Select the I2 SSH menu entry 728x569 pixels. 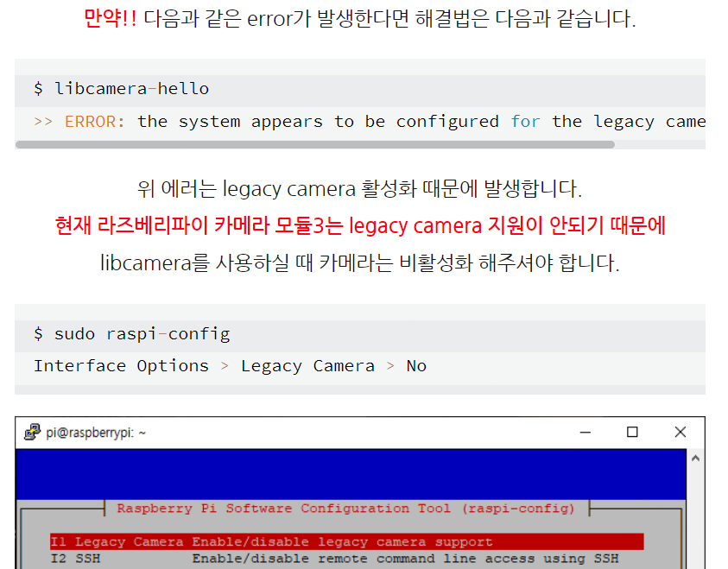pos(334,559)
